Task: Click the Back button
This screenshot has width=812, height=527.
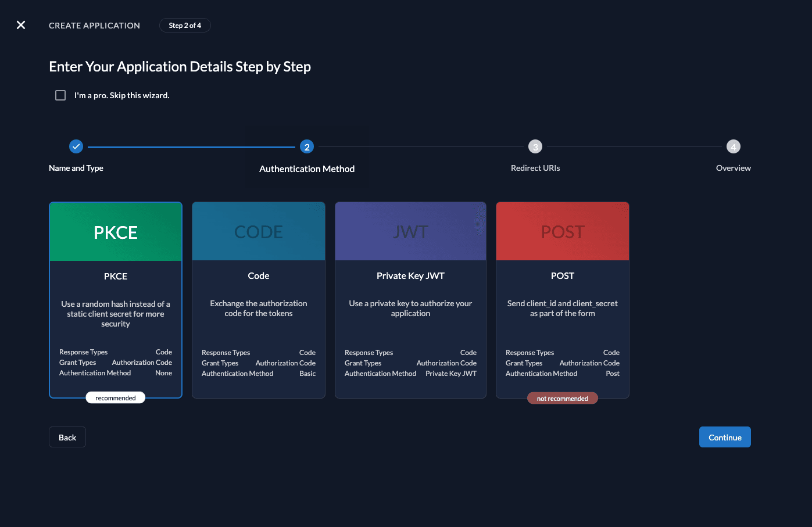Action: pyautogui.click(x=67, y=436)
